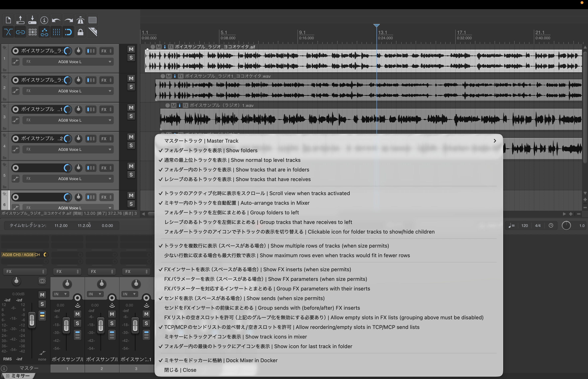Open mixer channel 3 IN dropdown
Viewport: 588px width, 379px height.
(129, 294)
